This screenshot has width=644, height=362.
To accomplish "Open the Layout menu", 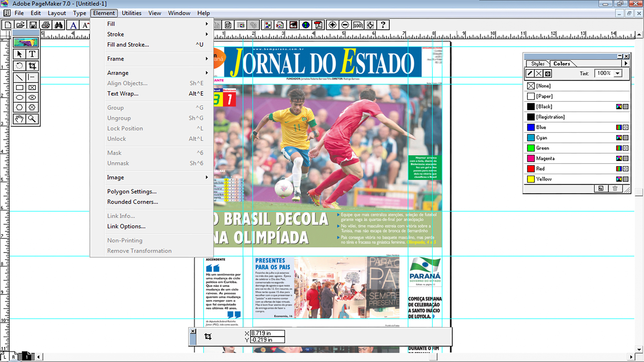I will 57,13.
